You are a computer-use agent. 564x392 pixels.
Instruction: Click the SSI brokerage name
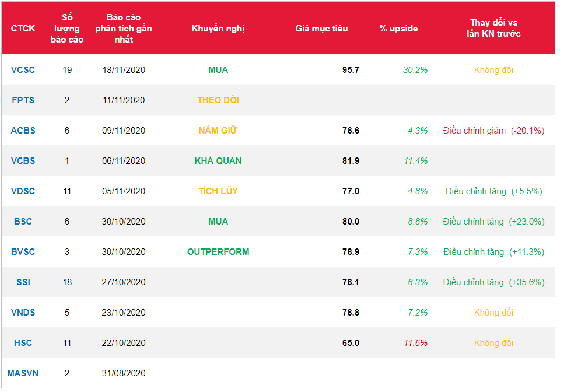click(23, 282)
